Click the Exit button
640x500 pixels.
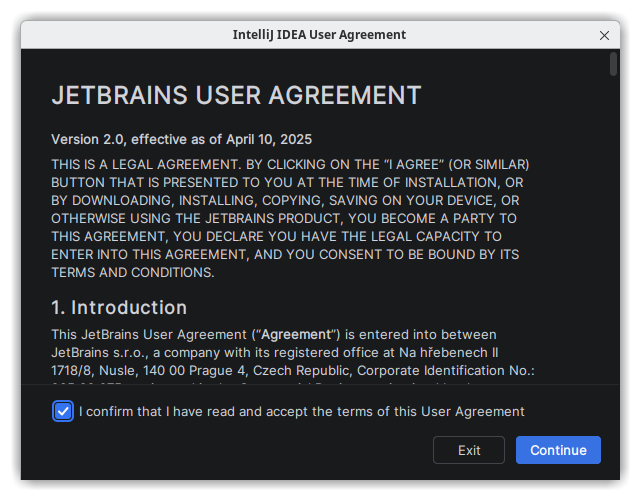tap(469, 450)
